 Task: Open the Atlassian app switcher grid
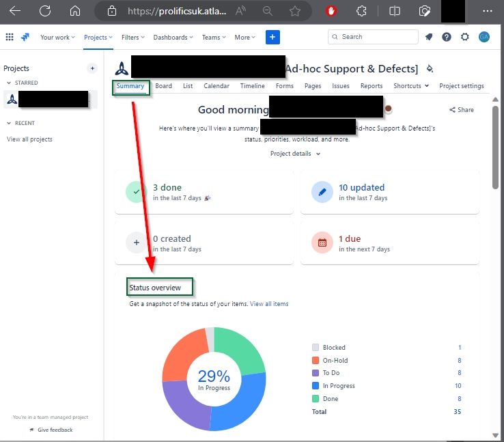coord(10,37)
